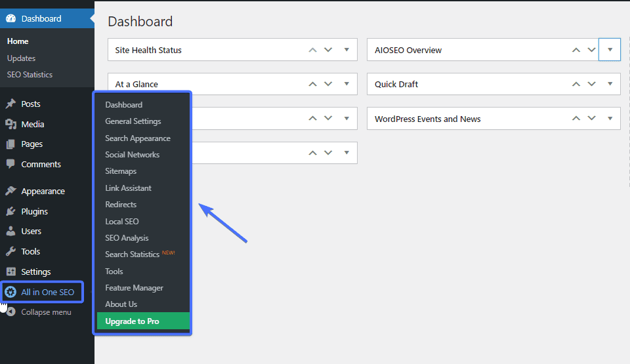The width and height of the screenshot is (630, 364).
Task: Toggle Quick Draft panel open
Action: (x=610, y=84)
